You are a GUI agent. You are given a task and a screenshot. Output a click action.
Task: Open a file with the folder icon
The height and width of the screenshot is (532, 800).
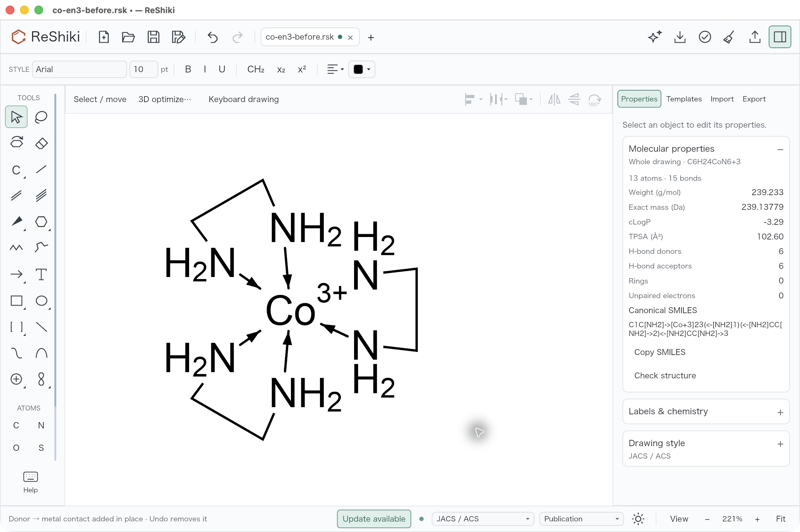[128, 37]
